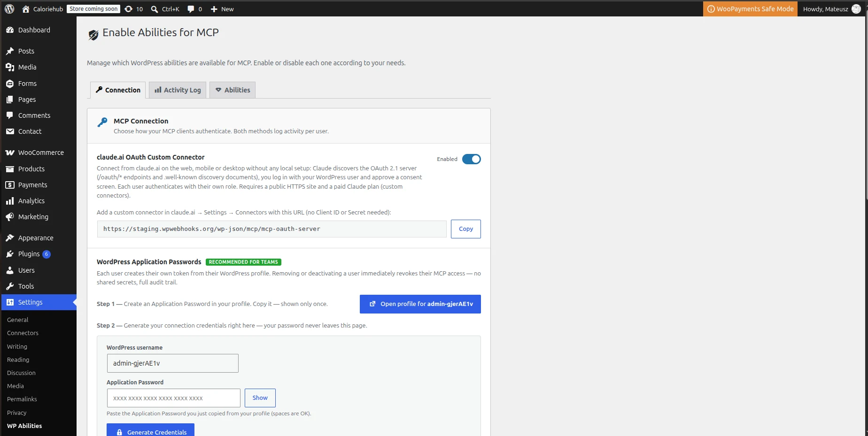Image resolution: width=868 pixels, height=436 pixels.
Task: Click the WordPress logo icon
Action: [9, 9]
